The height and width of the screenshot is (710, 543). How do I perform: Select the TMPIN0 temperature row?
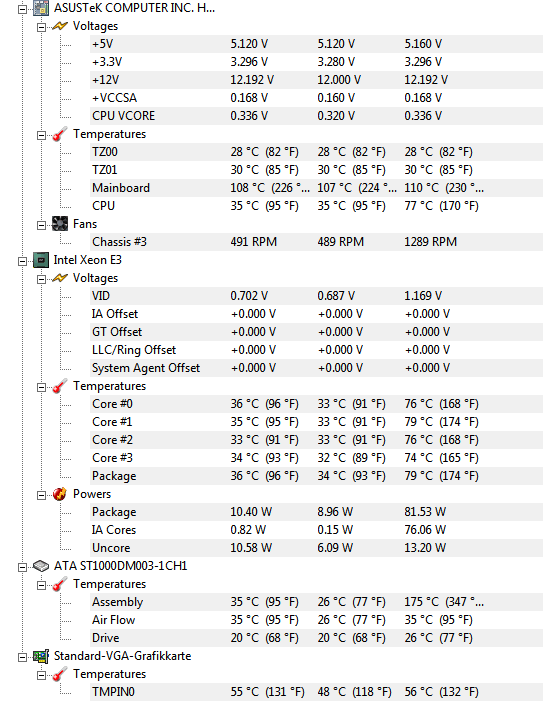[316, 692]
